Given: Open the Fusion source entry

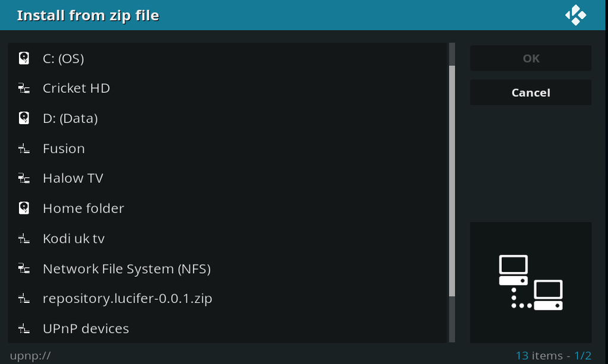Looking at the screenshot, I should [x=64, y=148].
